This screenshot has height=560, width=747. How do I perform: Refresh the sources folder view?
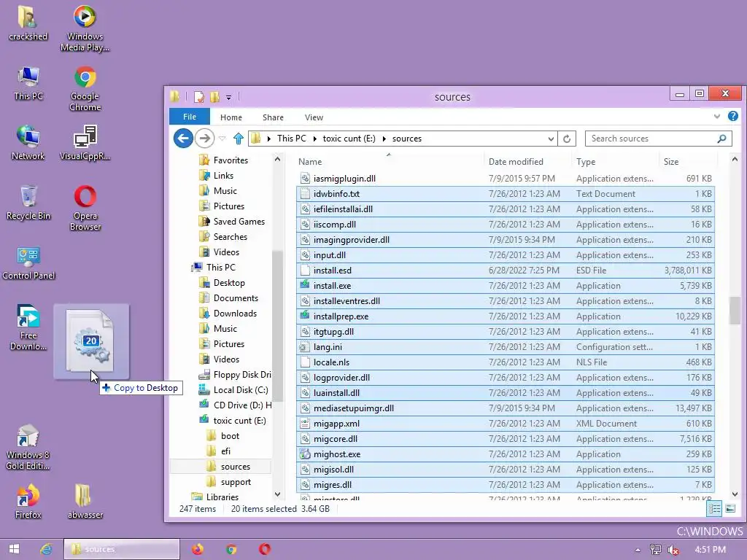(x=566, y=139)
